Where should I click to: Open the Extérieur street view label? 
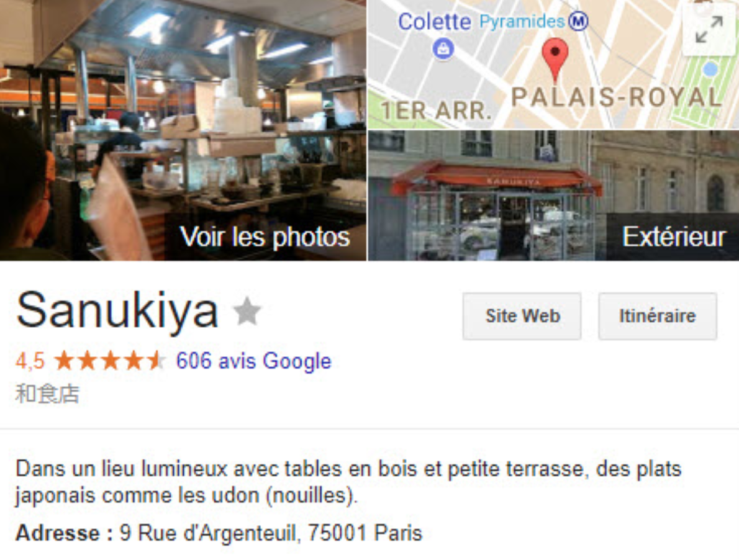pyautogui.click(x=674, y=237)
